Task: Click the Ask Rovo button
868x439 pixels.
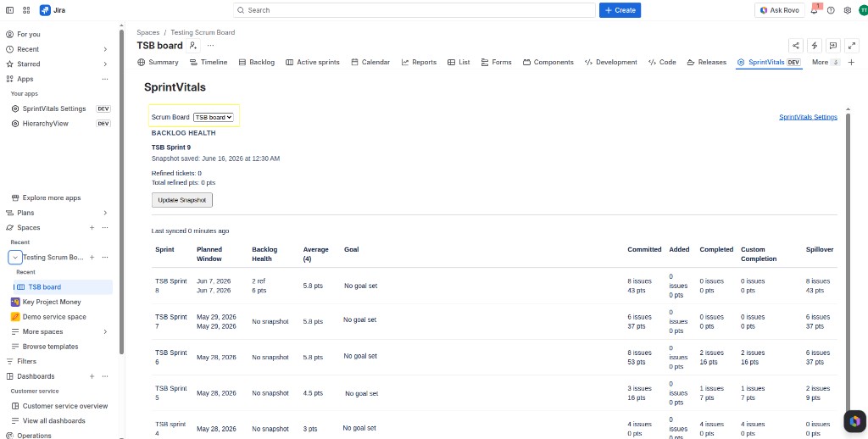Action: (x=780, y=10)
